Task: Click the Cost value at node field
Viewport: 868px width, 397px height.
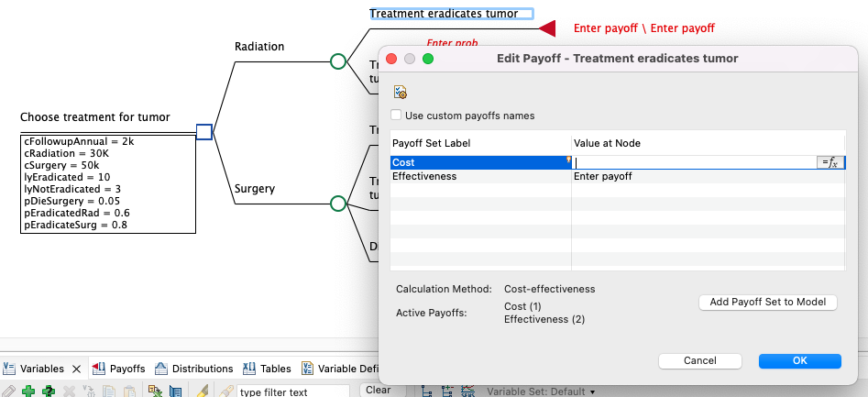Action: coord(693,162)
